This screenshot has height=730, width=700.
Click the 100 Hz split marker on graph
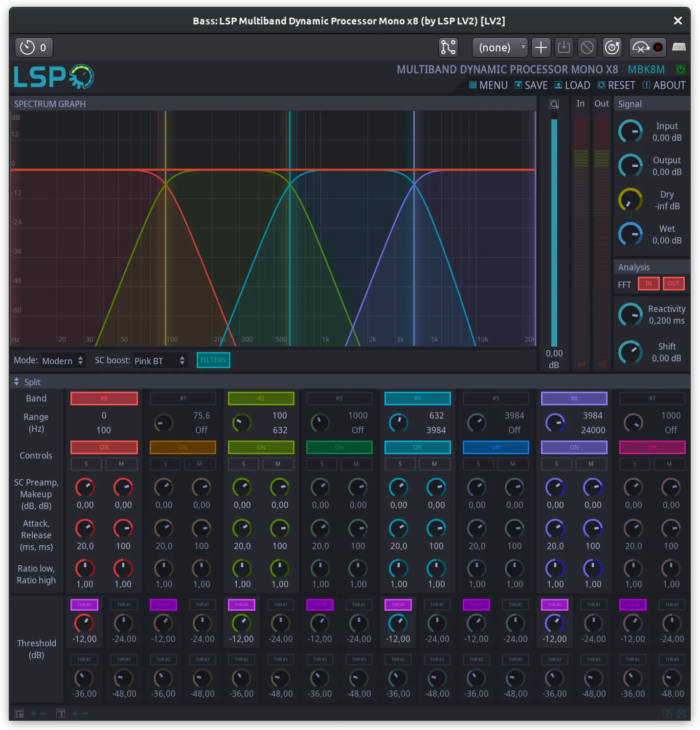tap(166, 228)
